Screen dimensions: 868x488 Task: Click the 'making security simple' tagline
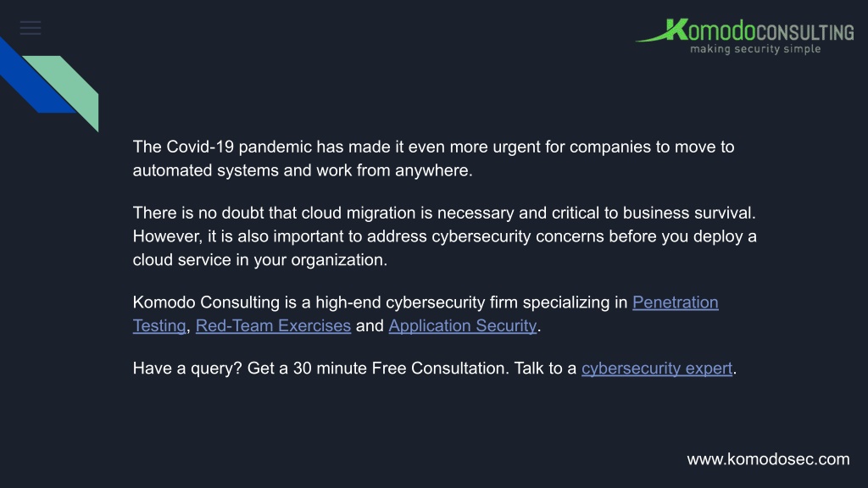[755, 49]
